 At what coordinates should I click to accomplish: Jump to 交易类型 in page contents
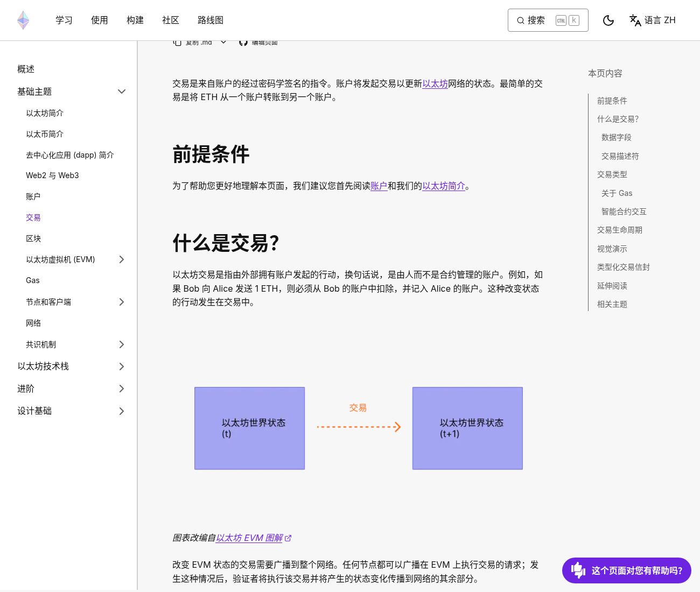point(612,174)
